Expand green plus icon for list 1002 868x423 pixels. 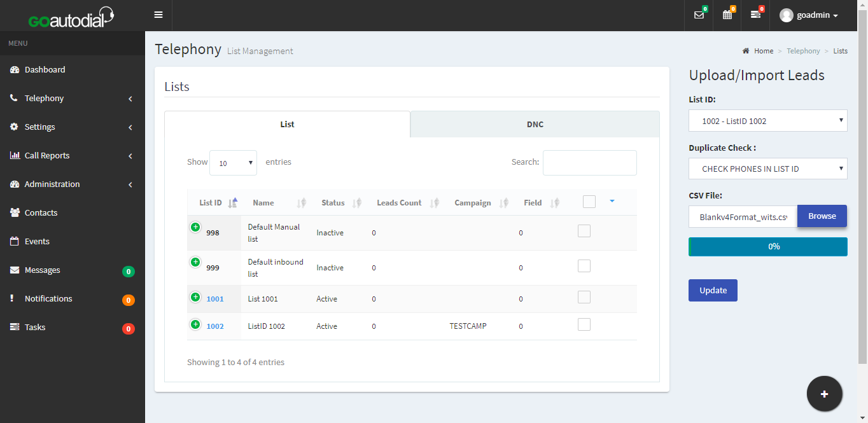(195, 324)
